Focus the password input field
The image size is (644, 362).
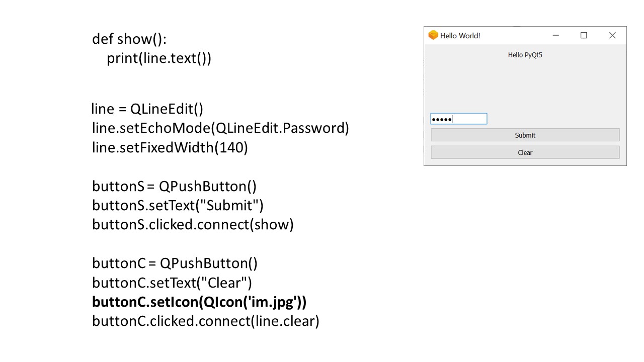pos(458,119)
